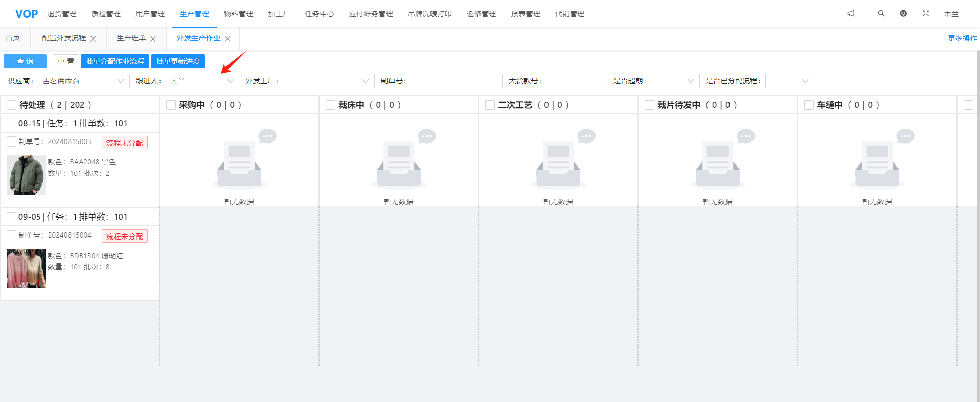Expand the 跟进人 dropdown showing 木兰
Viewport: 980px width, 402px height.
tap(202, 81)
